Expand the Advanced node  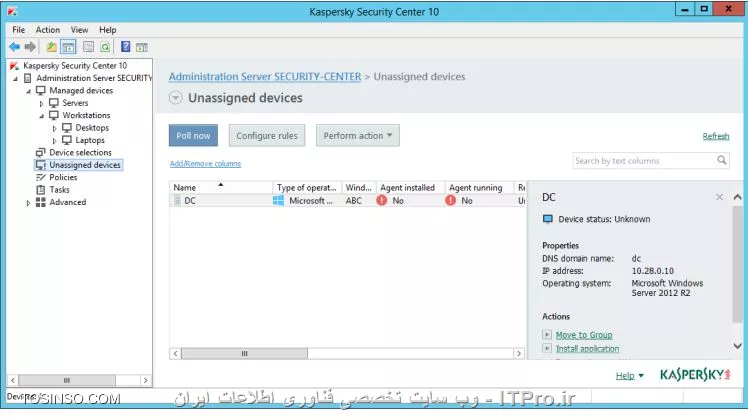[x=28, y=202]
